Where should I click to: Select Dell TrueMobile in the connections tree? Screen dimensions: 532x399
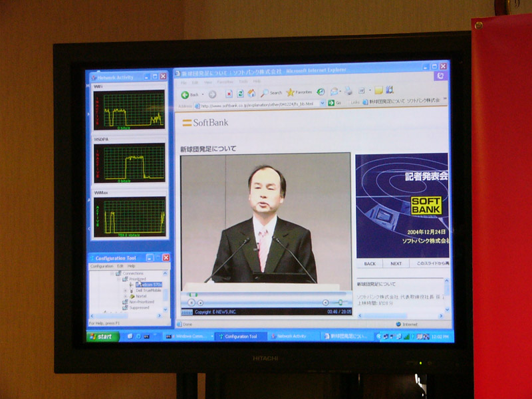148,291
